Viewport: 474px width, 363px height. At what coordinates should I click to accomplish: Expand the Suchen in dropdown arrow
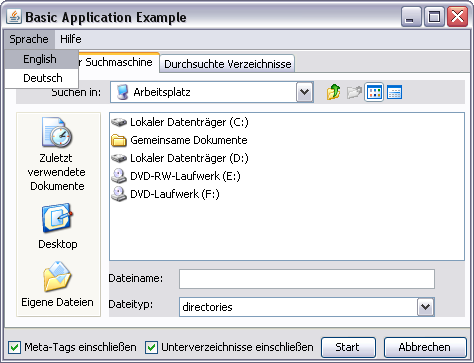pos(305,92)
